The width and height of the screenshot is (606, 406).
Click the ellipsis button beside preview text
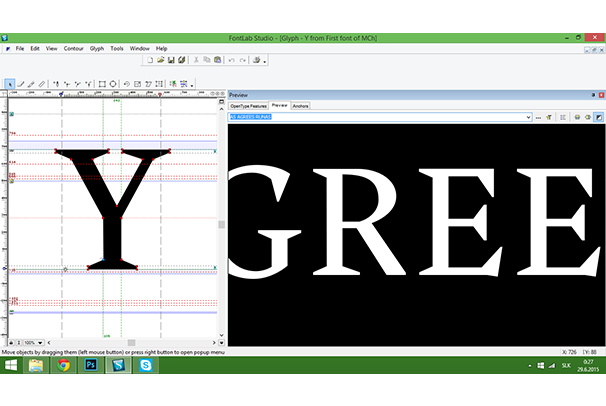point(540,117)
